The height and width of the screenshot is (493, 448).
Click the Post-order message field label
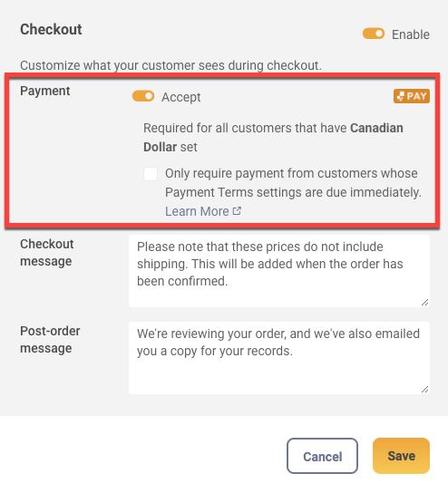click(50, 340)
